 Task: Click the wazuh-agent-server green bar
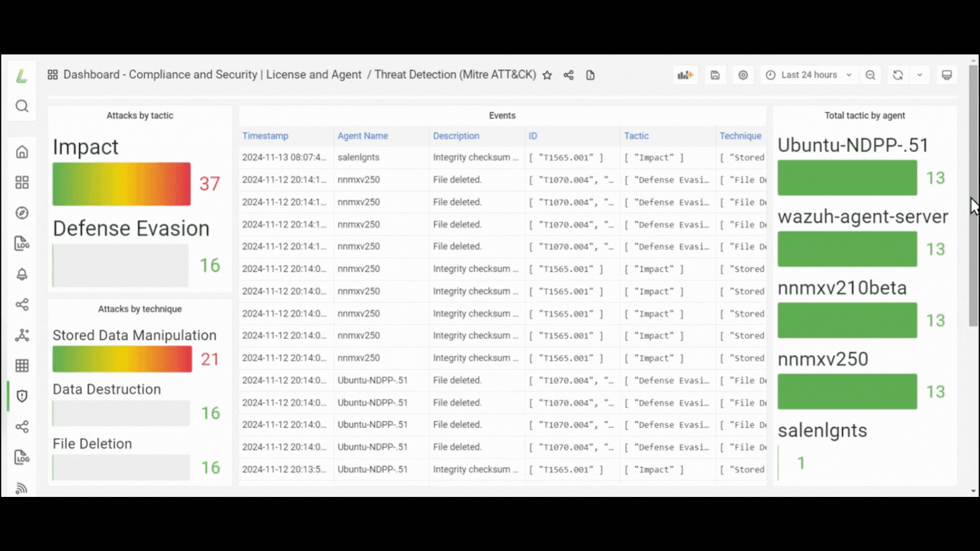click(x=847, y=249)
